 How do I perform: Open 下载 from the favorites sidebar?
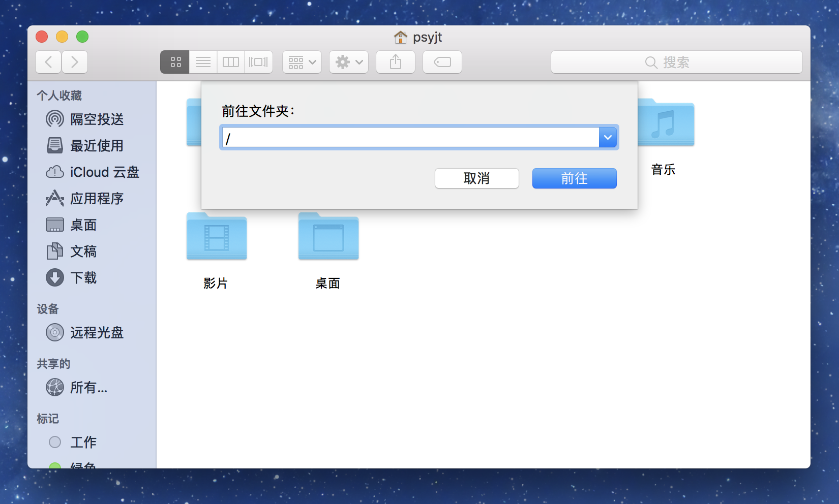[83, 277]
